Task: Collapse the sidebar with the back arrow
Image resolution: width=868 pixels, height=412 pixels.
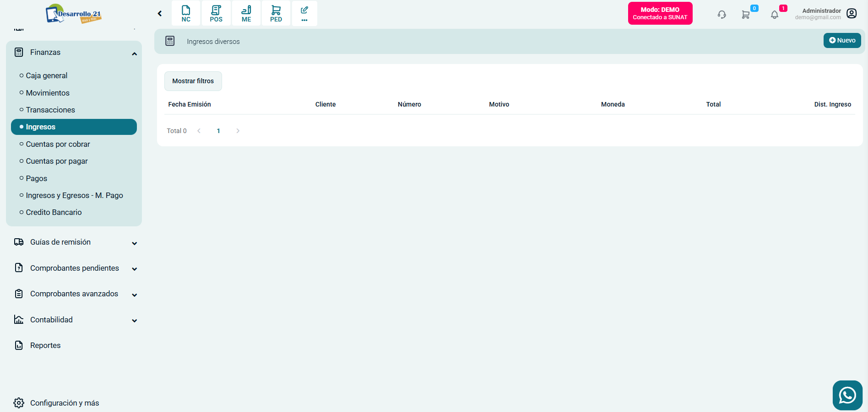Action: (160, 14)
